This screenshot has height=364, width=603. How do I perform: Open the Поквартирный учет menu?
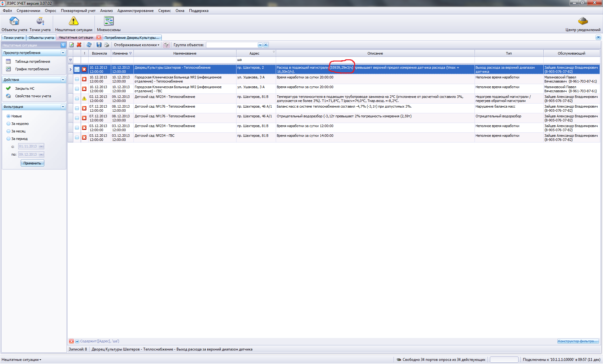click(x=78, y=11)
